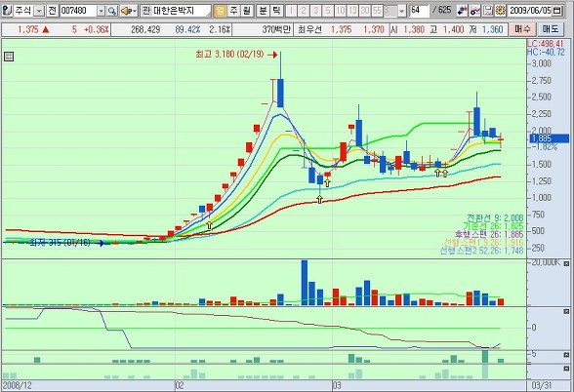The image size is (574, 392).
Task: Click the 후행스팬 26 legend label
Action: tap(489, 234)
